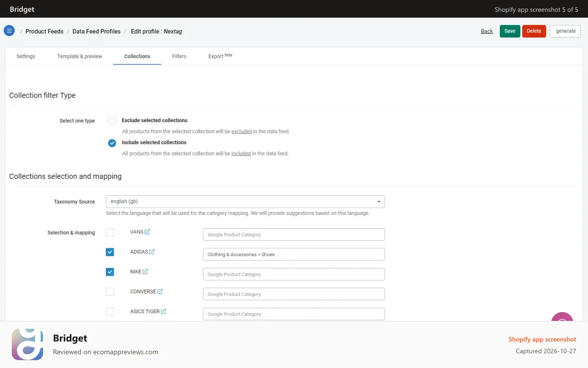The height and width of the screenshot is (368, 588).
Task: Click the green Save button
Action: [510, 31]
